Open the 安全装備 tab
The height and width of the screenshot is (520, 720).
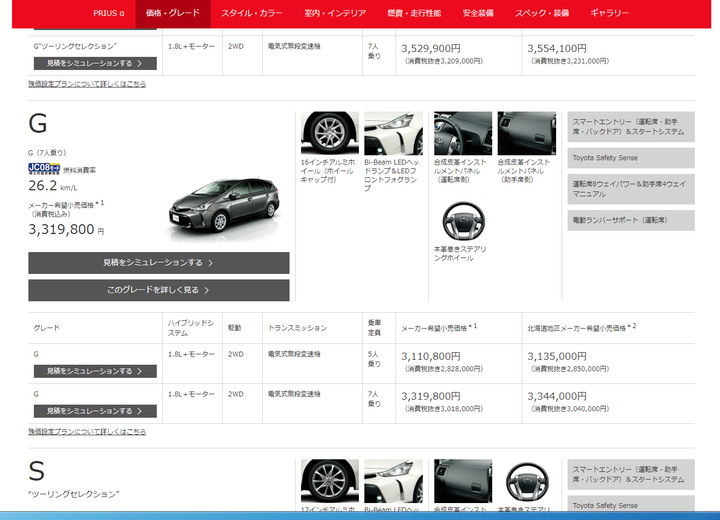coord(478,13)
